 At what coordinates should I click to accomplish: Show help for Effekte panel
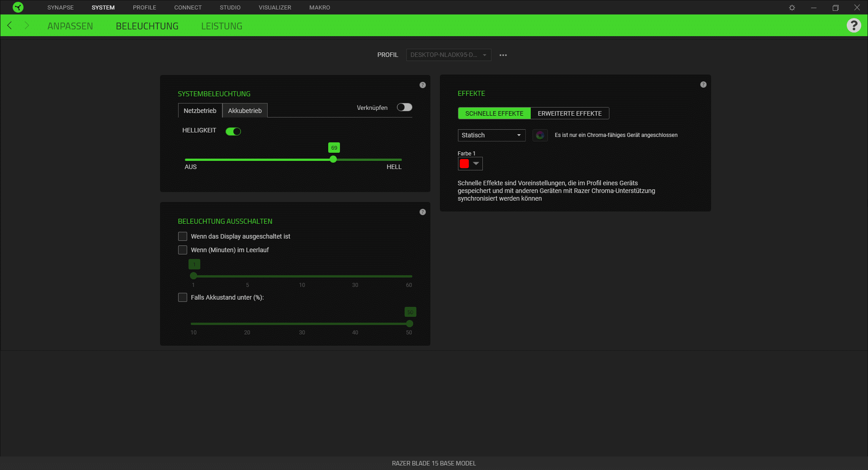tap(703, 85)
